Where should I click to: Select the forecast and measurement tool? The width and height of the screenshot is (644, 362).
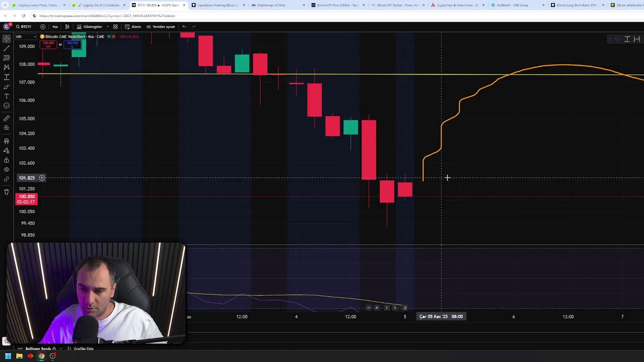coord(7,77)
